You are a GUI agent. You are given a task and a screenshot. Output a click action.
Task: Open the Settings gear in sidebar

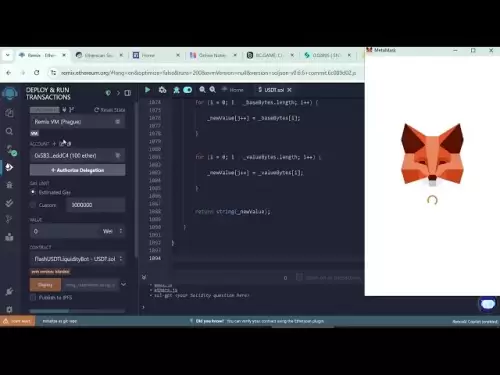coord(9,309)
